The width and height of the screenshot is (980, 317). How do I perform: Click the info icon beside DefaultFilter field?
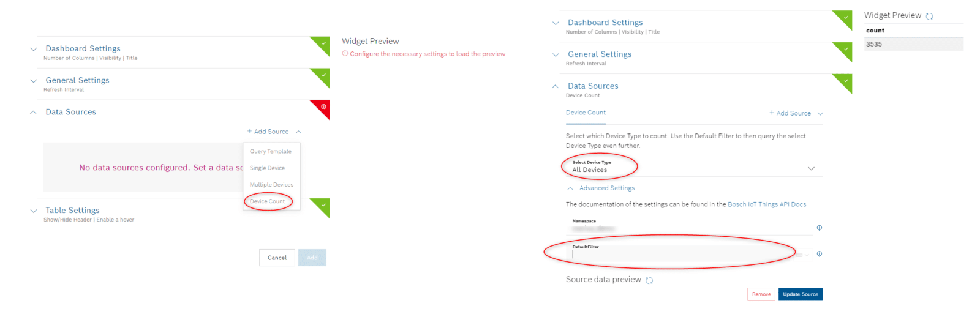pyautogui.click(x=819, y=254)
